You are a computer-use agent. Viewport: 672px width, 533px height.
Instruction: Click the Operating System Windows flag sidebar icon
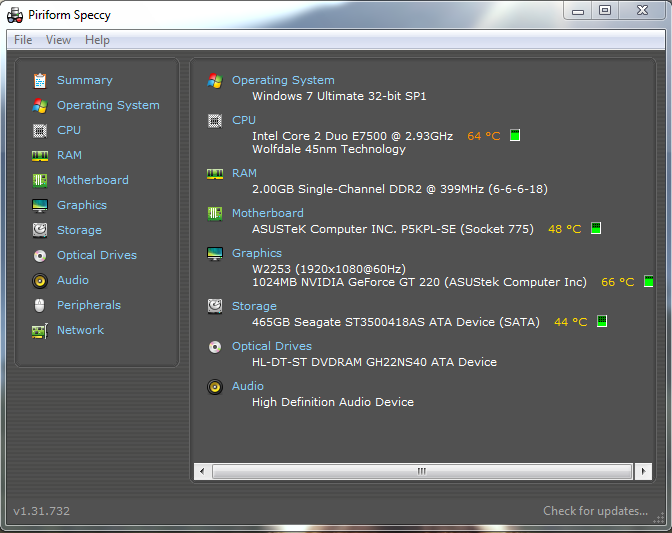point(40,105)
